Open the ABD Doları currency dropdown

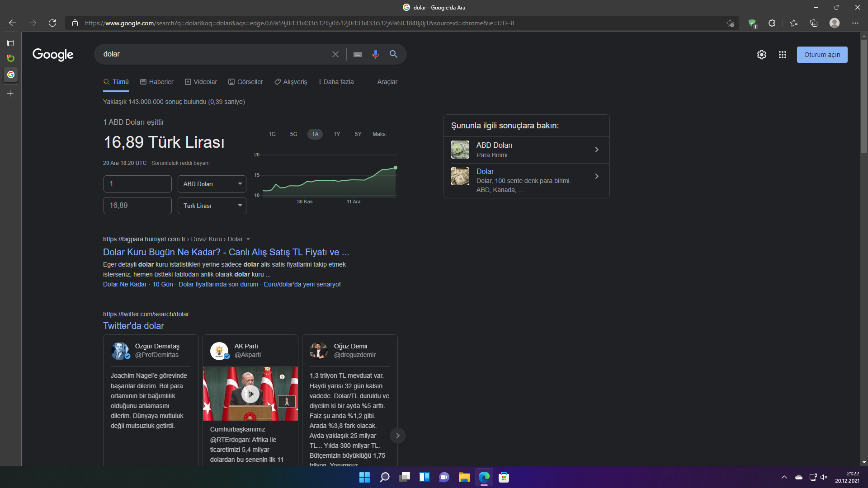pyautogui.click(x=212, y=184)
